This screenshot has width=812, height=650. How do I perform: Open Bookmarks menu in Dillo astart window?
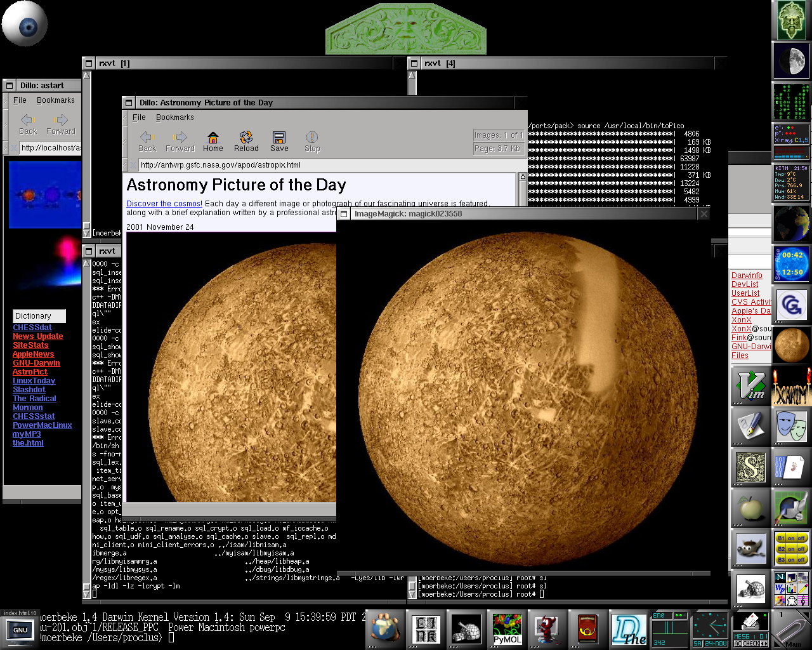56,100
